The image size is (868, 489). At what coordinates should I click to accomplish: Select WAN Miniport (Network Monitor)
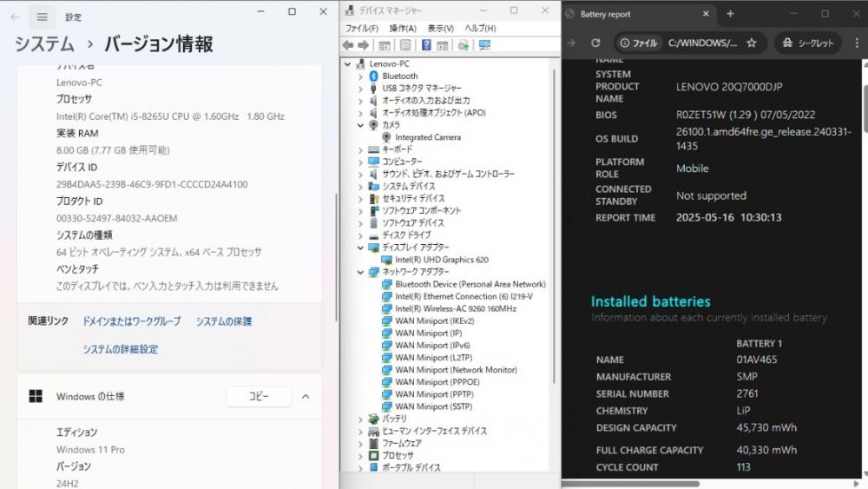457,370
